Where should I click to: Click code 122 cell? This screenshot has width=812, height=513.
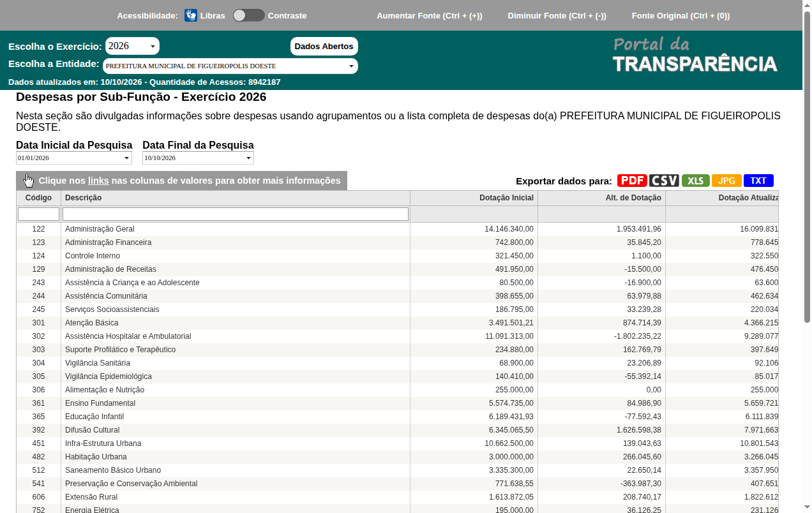point(38,229)
